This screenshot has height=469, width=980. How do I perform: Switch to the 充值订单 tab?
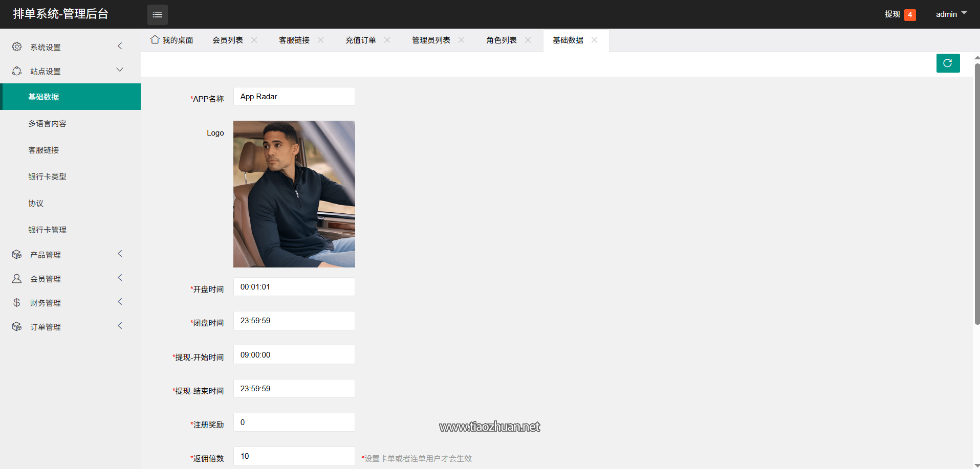point(361,39)
